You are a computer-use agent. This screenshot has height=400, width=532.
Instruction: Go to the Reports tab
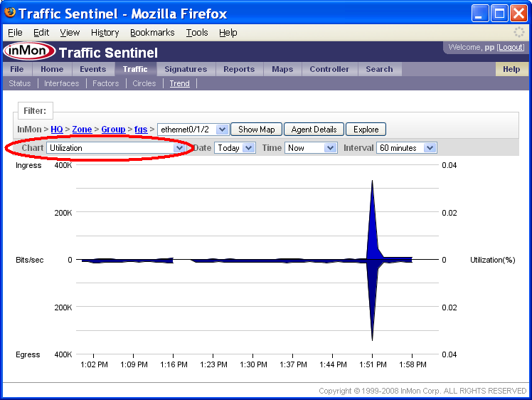(x=239, y=70)
